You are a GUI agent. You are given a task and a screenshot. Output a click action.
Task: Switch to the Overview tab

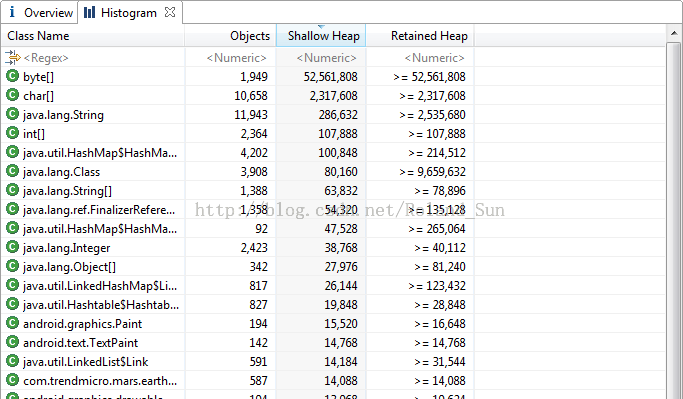pos(40,13)
